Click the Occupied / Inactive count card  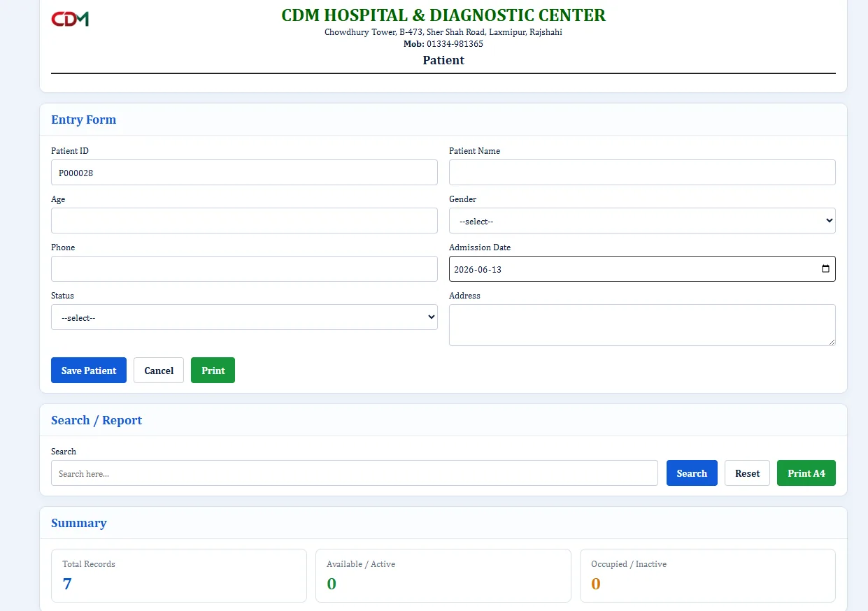(708, 575)
